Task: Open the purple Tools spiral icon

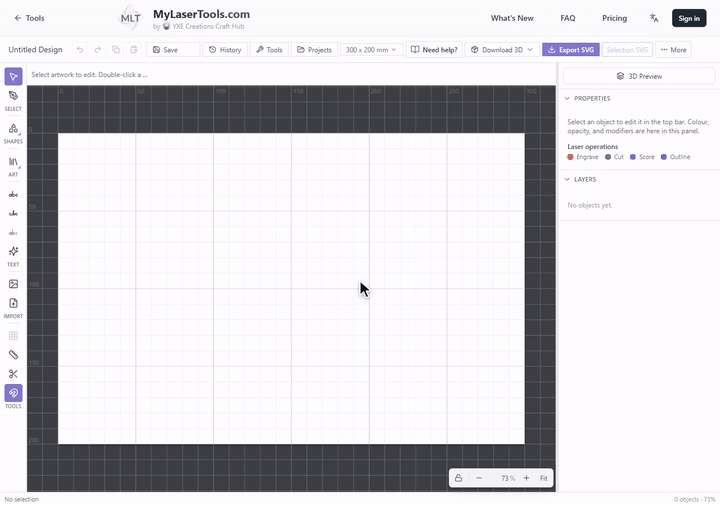Action: (13, 393)
